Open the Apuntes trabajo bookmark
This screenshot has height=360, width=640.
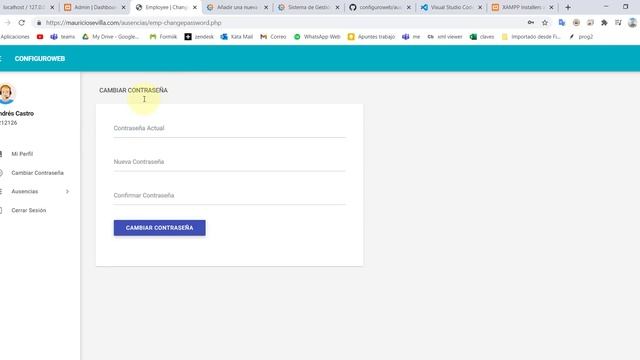371,37
